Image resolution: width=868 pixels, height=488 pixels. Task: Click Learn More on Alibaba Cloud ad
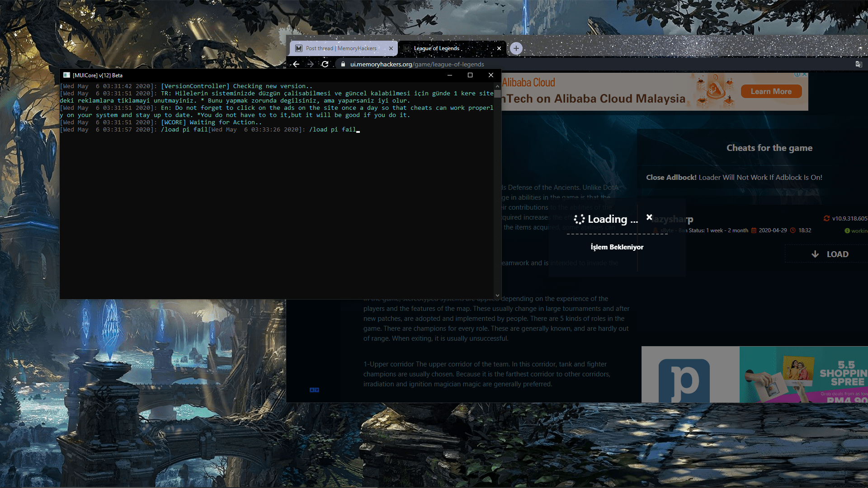click(x=771, y=91)
